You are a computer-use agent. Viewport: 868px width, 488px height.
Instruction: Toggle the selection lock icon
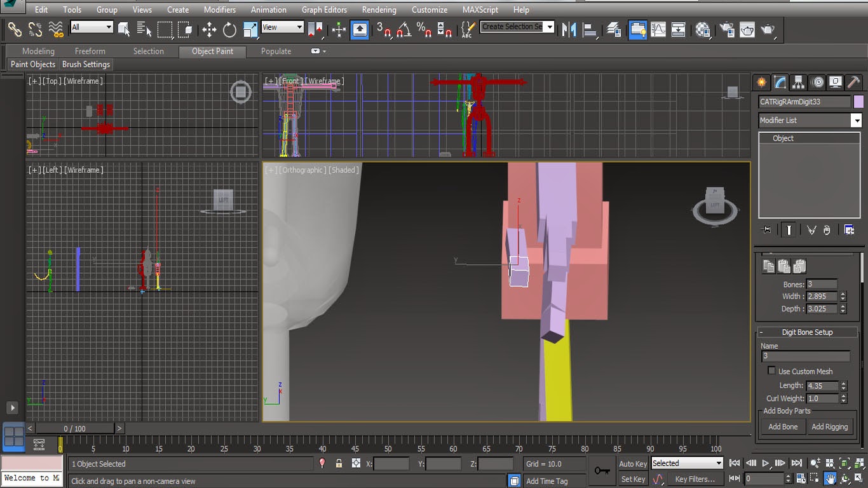pos(339,464)
